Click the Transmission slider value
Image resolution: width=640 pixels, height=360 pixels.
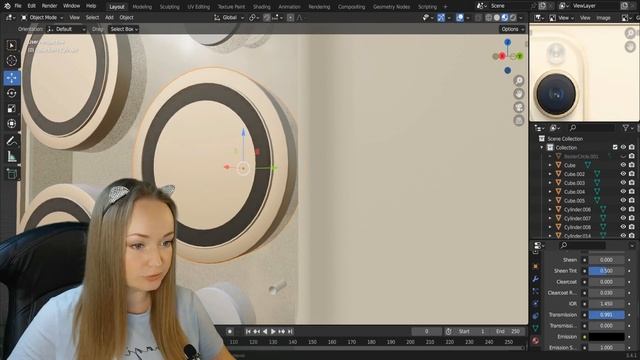coord(607,315)
